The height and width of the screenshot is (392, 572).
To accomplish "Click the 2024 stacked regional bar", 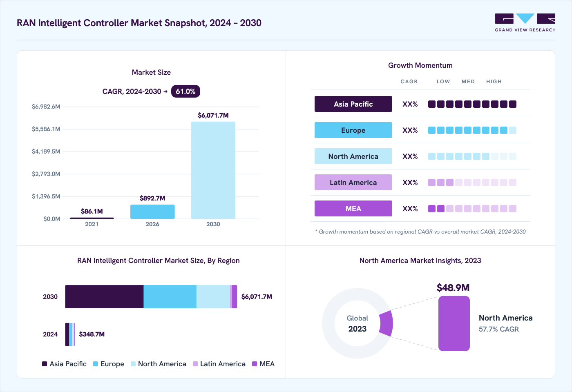I will [x=70, y=334].
